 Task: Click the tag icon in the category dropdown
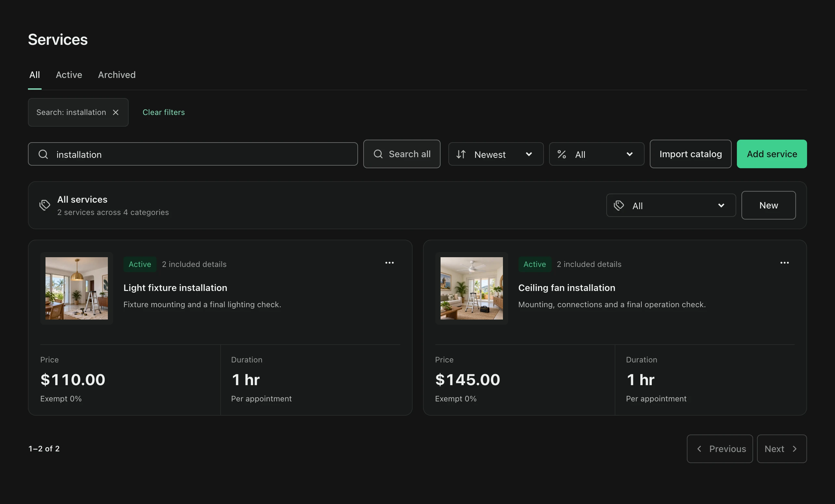click(x=619, y=205)
